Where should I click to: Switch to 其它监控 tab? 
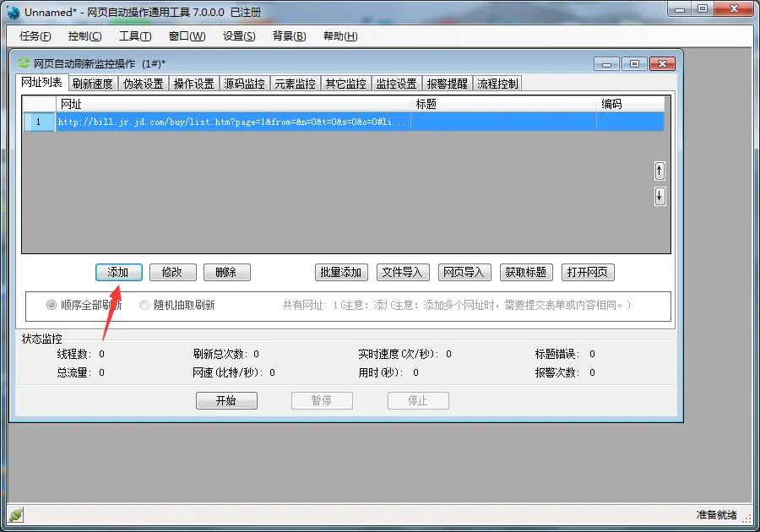tap(346, 84)
